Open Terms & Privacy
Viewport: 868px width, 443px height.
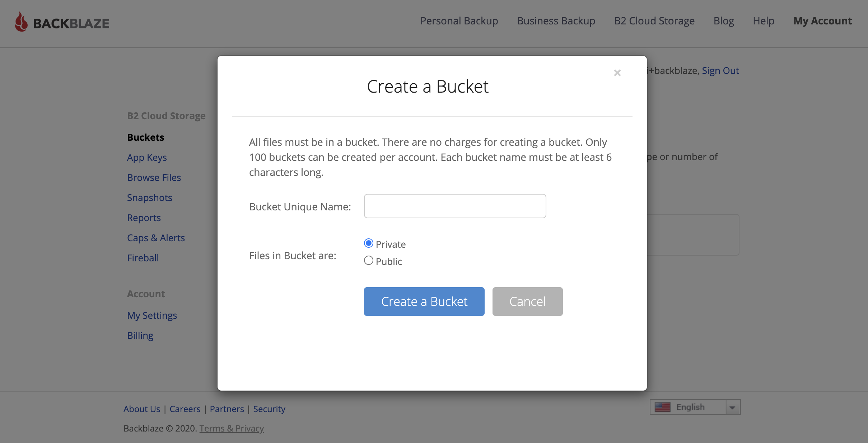(231, 428)
